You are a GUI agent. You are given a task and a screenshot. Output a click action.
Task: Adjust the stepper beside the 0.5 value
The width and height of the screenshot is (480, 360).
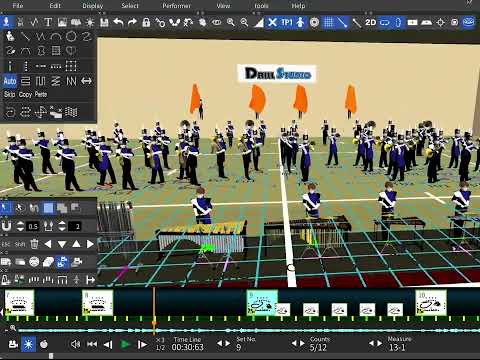[20, 226]
